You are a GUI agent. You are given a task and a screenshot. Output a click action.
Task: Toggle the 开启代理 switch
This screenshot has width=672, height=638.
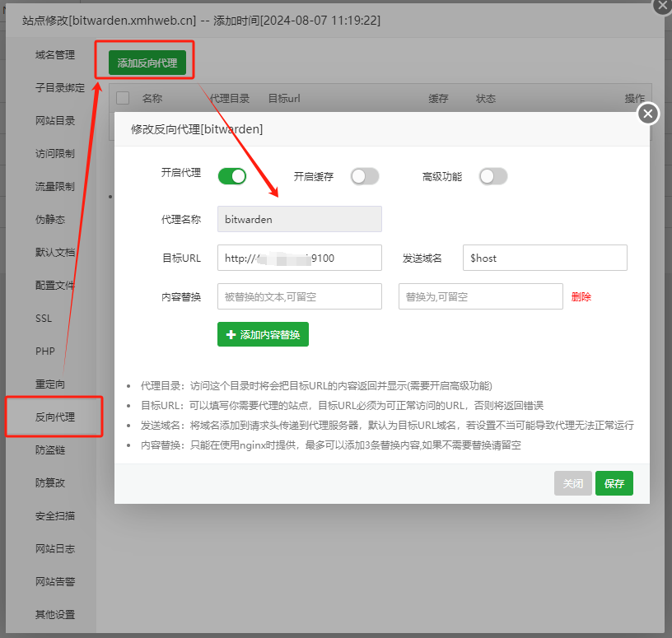[232, 176]
